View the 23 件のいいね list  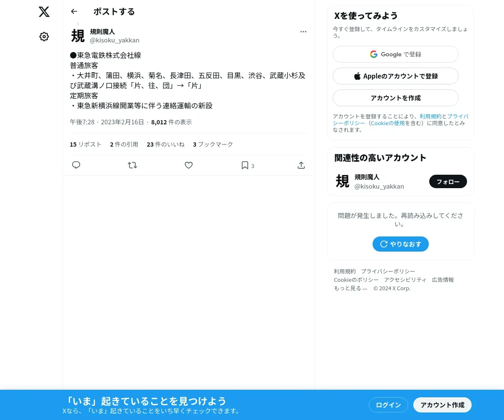pyautogui.click(x=165, y=144)
